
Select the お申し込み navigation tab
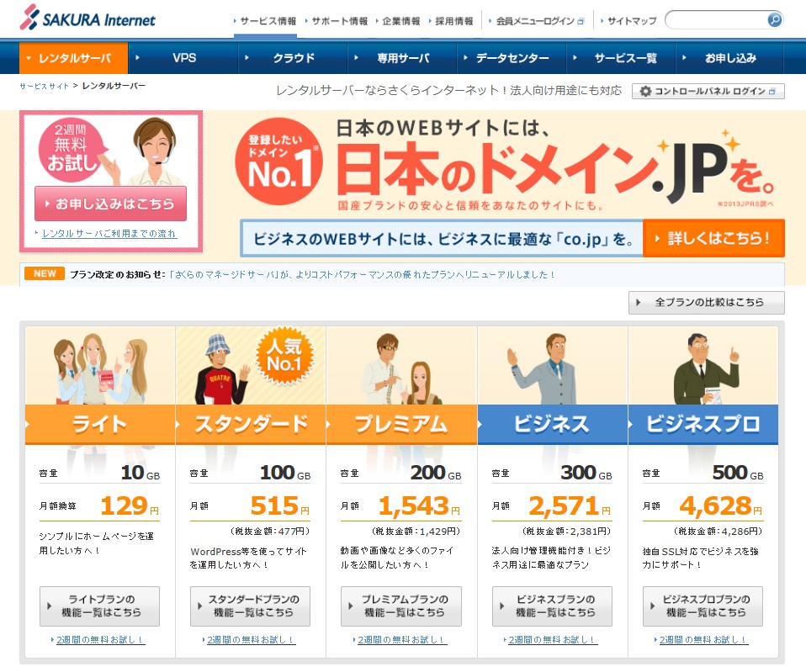click(730, 58)
